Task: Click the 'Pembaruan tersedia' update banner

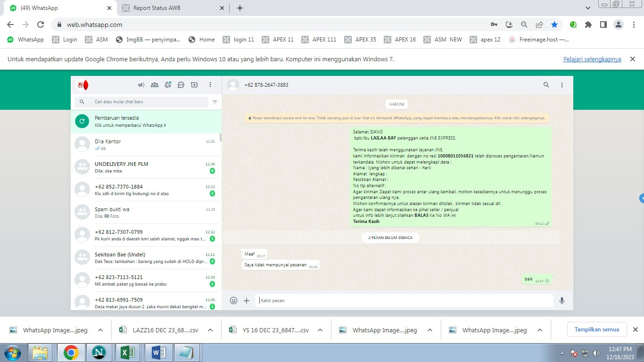Action: [146, 122]
